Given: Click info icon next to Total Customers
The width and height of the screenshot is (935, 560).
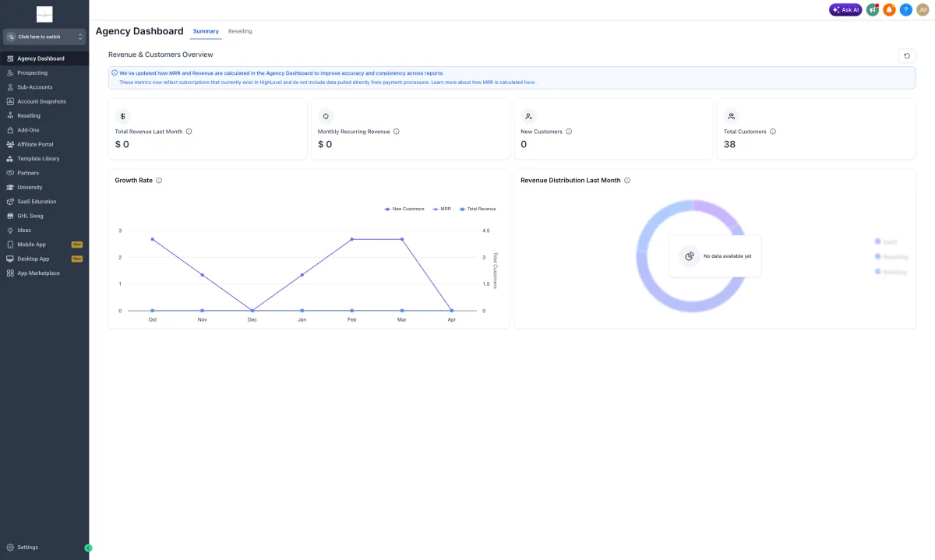Looking at the screenshot, I should [773, 132].
